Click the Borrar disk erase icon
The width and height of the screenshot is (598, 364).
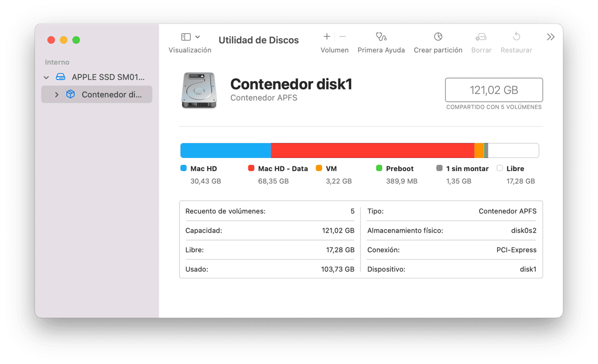pyautogui.click(x=481, y=37)
